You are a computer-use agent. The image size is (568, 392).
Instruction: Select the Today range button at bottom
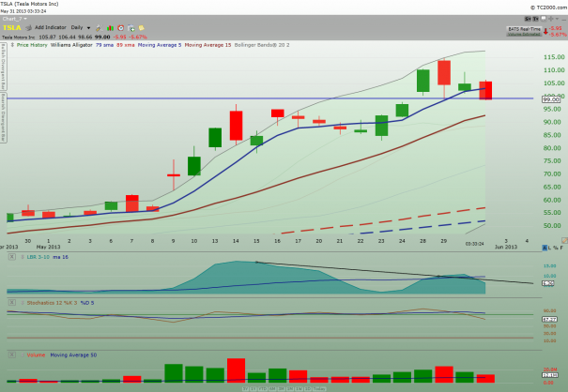319,389
